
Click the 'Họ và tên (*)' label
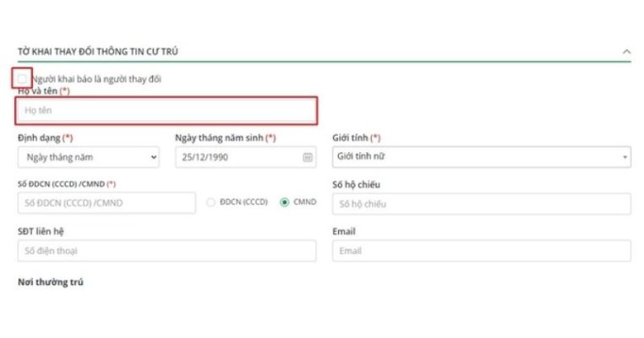coord(43,90)
